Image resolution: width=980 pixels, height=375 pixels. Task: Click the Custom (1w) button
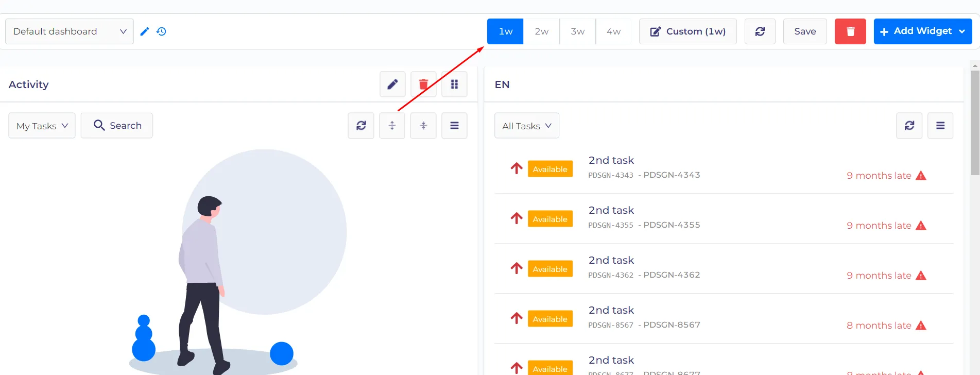point(688,31)
